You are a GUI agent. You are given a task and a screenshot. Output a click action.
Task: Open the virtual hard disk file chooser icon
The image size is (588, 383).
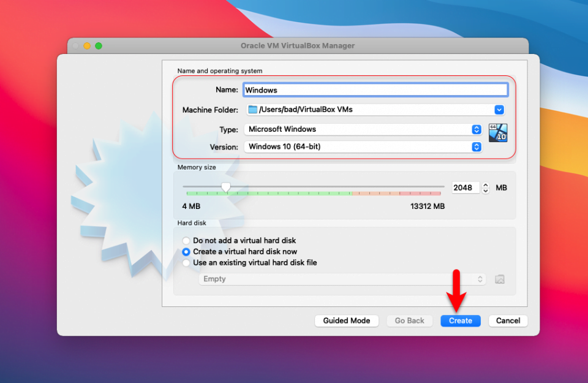(x=499, y=279)
